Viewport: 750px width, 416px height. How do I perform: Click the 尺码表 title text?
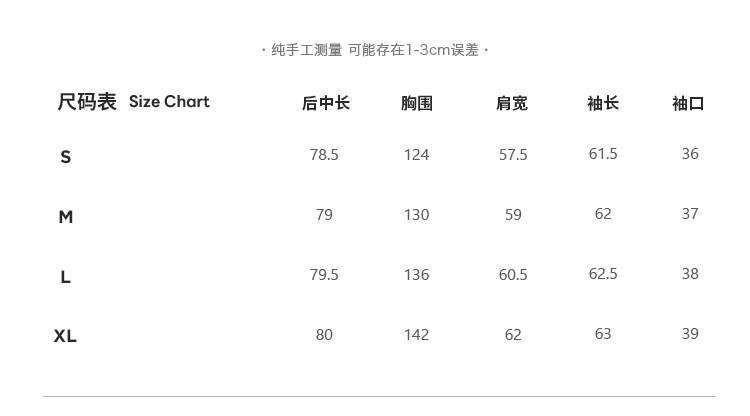click(87, 102)
